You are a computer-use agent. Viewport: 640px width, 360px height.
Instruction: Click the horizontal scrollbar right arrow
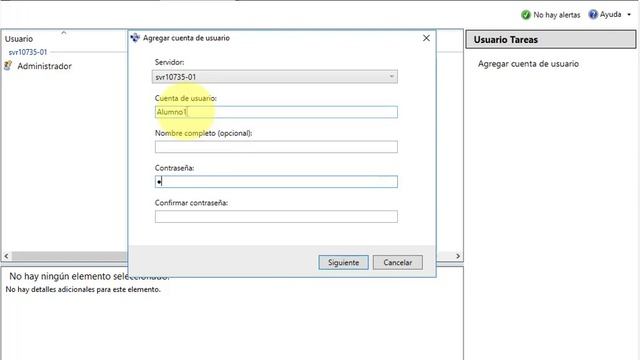pos(458,256)
